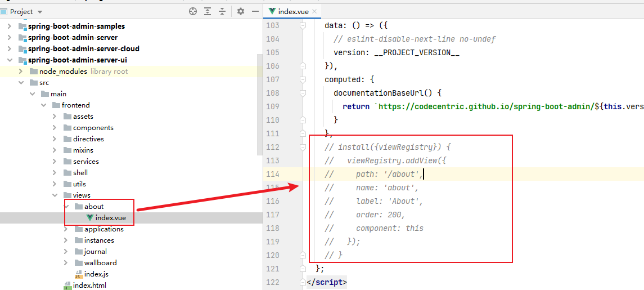Expand the wallboard folder arrow
The height and width of the screenshot is (290, 644).
coord(66,263)
